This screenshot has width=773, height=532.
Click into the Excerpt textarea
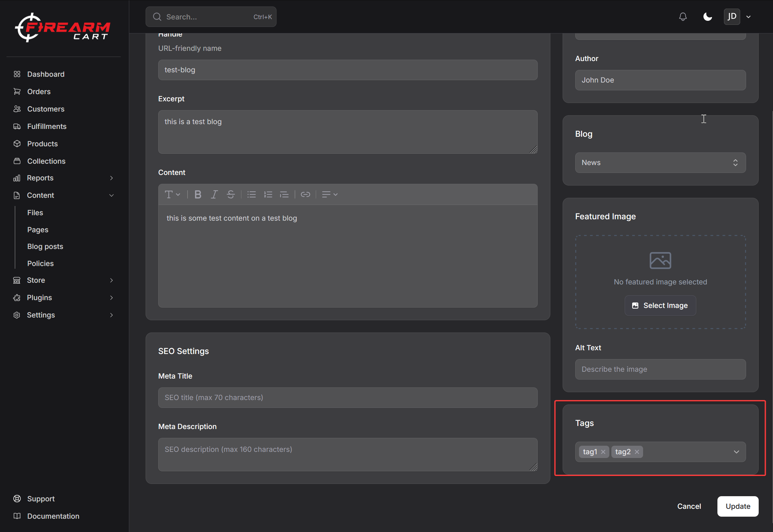pos(348,132)
